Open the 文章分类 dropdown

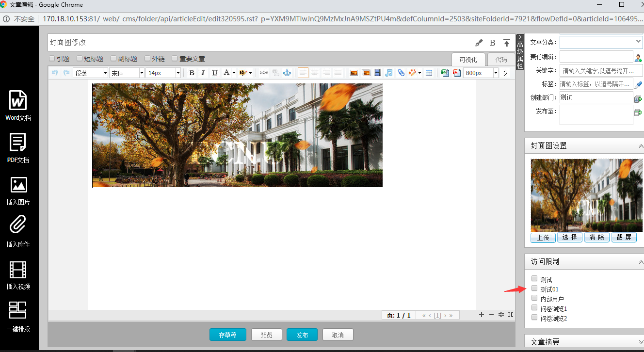pyautogui.click(x=601, y=42)
